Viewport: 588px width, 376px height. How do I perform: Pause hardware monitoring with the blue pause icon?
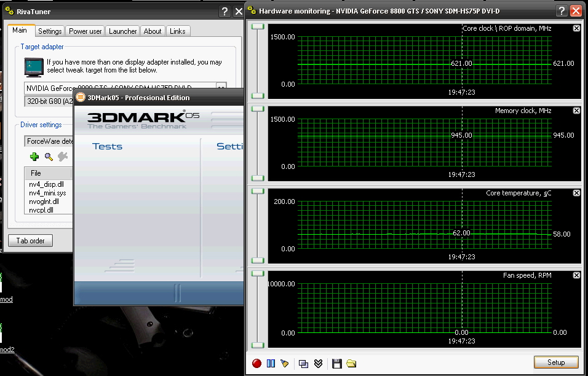[271, 363]
